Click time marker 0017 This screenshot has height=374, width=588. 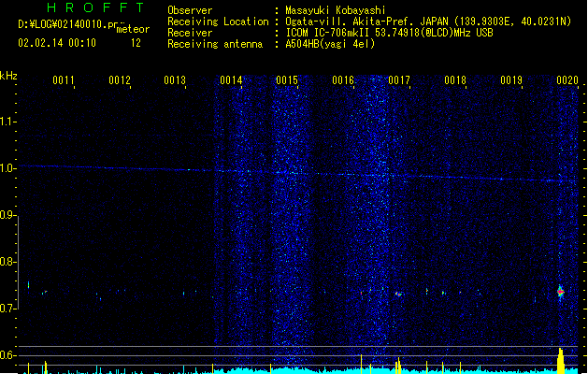point(399,80)
